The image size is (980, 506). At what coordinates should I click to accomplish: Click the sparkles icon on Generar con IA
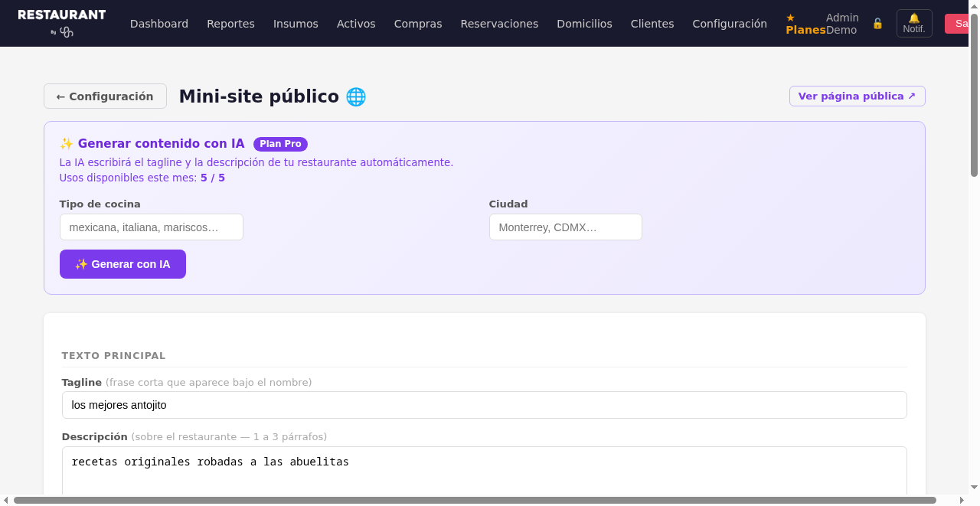coord(80,264)
